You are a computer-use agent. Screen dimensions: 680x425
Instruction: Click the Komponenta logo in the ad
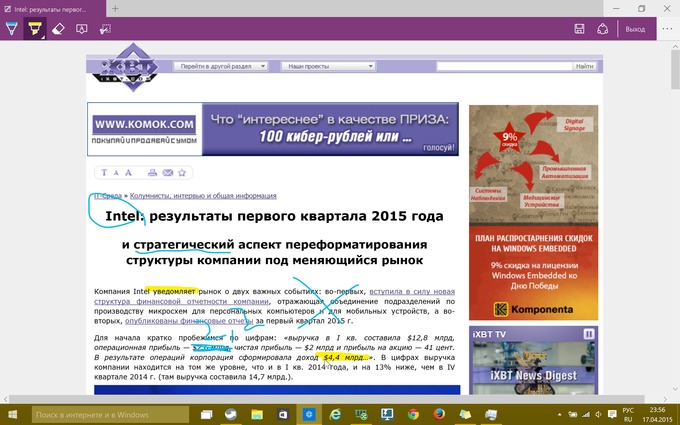(533, 309)
